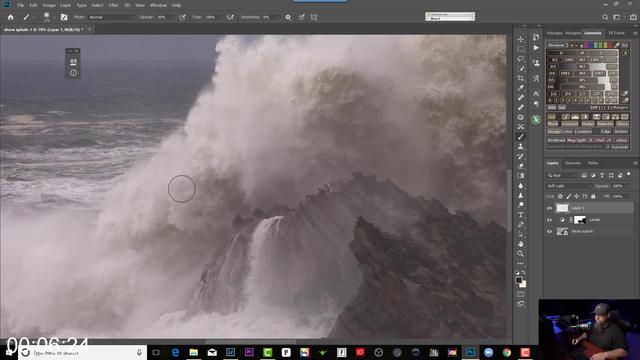
Task: Open the Soft Light blend mode dropdown
Action: (x=569, y=186)
